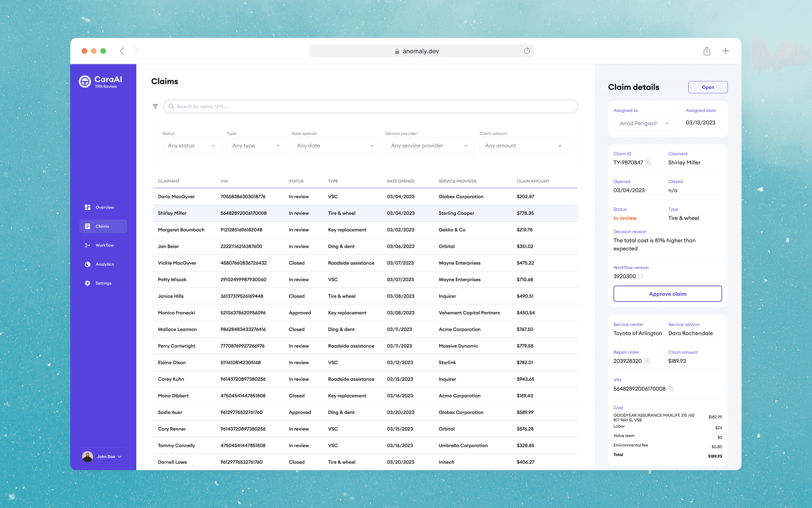Click the Workflow branch icon in sidebar
The height and width of the screenshot is (508, 812).
87,245
